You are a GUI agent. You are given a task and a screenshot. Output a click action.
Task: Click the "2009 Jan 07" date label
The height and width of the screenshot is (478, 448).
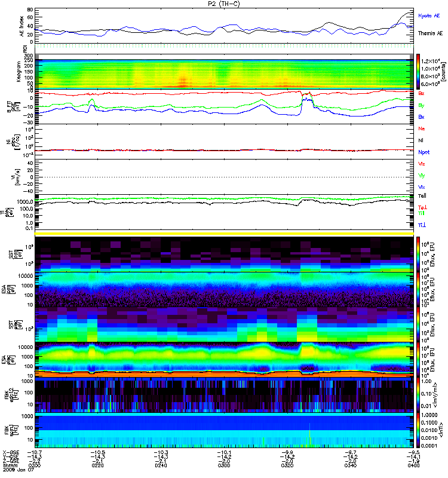[x=19, y=470]
